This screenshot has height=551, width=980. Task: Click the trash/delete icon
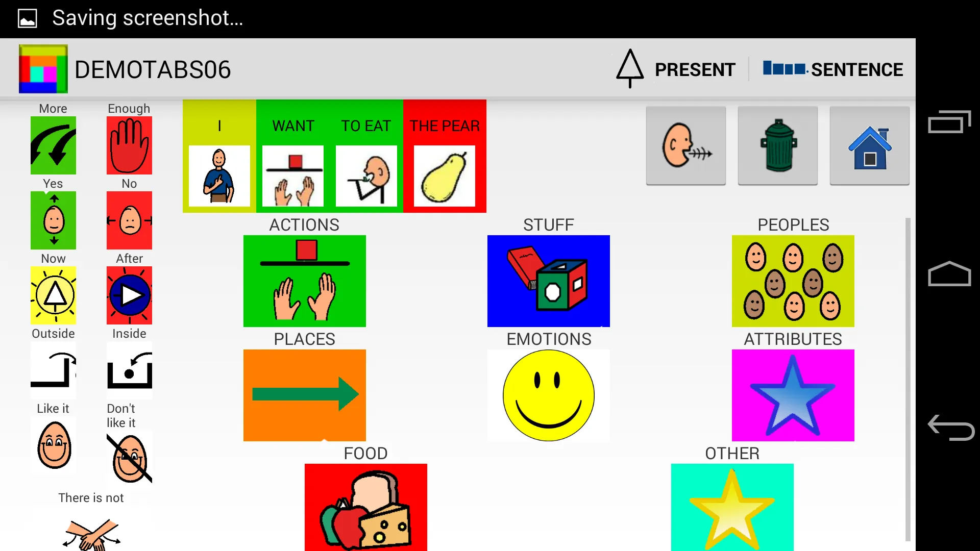tap(777, 145)
